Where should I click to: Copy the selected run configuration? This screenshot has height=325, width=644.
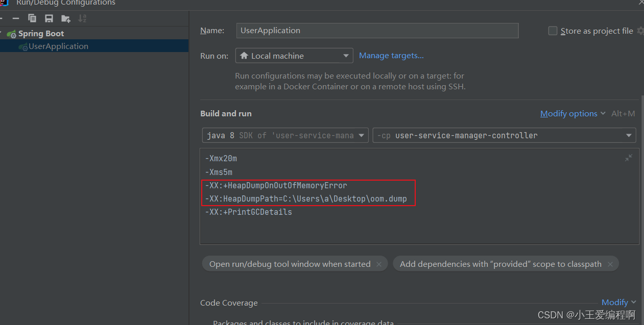click(x=32, y=18)
